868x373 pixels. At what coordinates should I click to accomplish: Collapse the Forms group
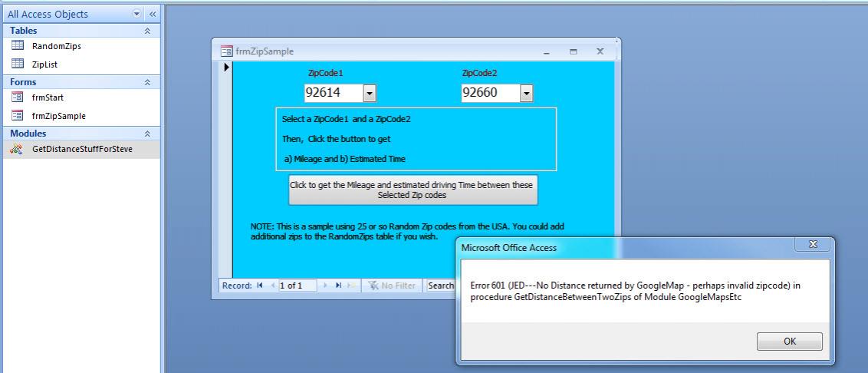pyautogui.click(x=147, y=82)
